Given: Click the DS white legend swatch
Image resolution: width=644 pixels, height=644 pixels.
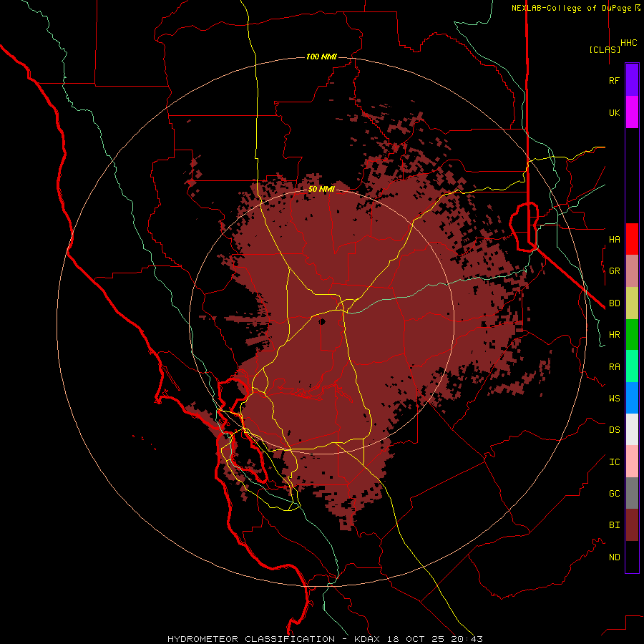Looking at the screenshot, I should [632, 429].
